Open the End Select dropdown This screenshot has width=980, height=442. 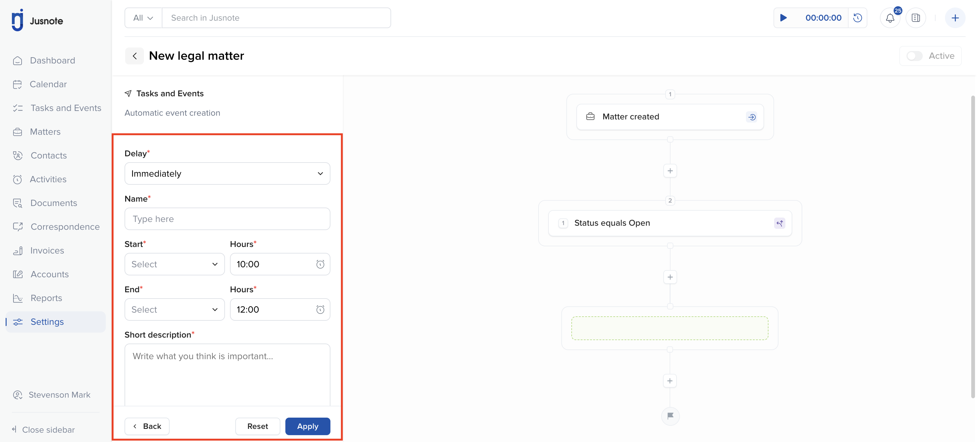[x=174, y=309]
